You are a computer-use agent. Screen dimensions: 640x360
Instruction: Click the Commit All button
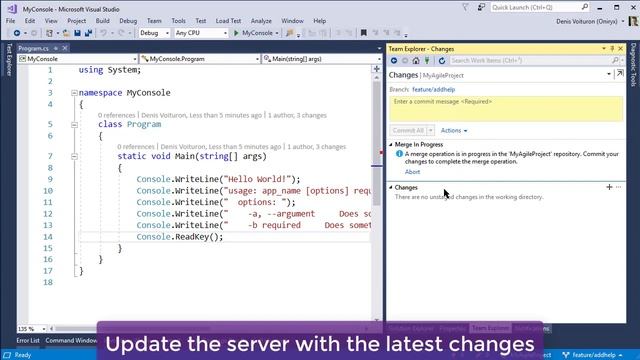pyautogui.click(x=408, y=131)
